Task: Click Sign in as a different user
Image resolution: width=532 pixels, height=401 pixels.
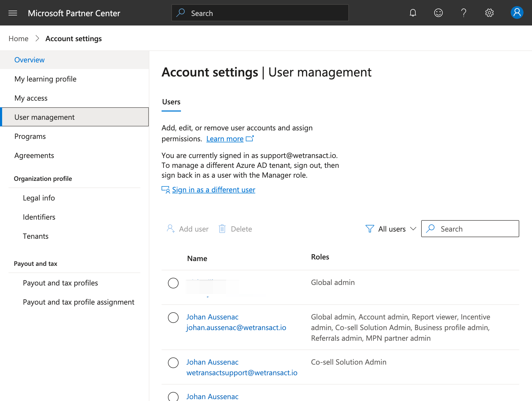Action: 214,190
